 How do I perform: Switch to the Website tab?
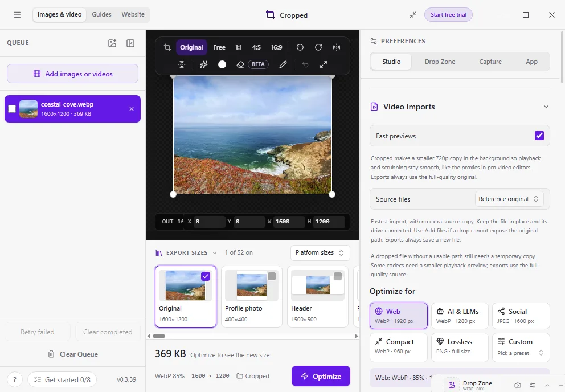(x=133, y=14)
